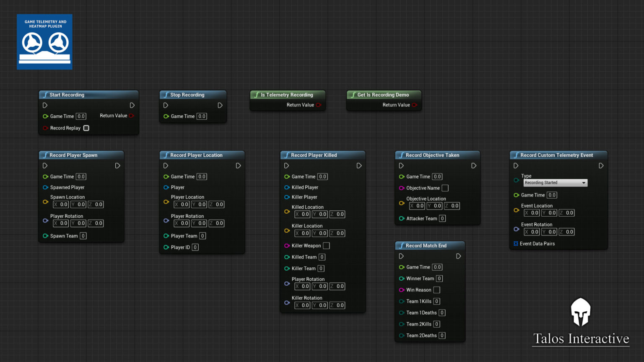Click Return Value pin on Is Telemetry Recording

point(319,105)
